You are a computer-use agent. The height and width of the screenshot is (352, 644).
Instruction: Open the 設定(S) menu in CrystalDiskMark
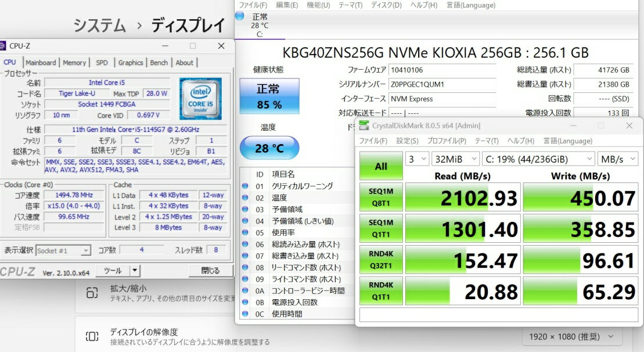click(406, 141)
